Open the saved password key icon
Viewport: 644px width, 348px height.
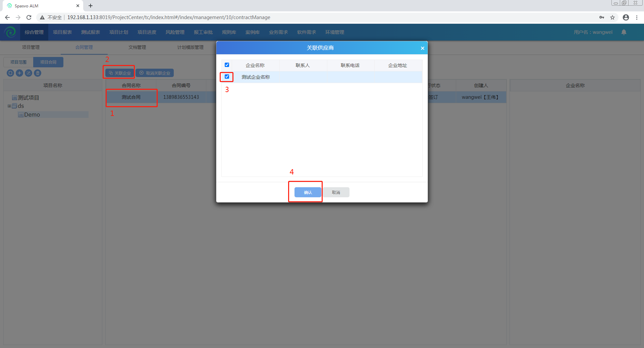[x=602, y=17]
